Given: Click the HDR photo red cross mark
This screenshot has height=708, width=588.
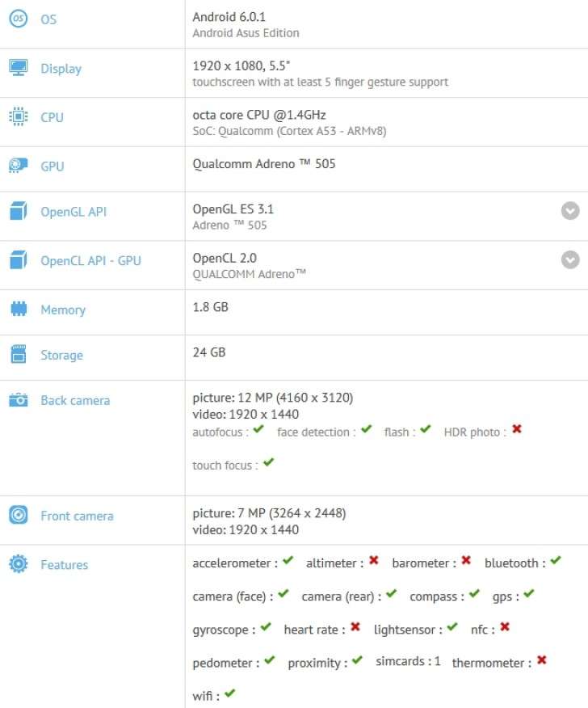Looking at the screenshot, I should (517, 429).
